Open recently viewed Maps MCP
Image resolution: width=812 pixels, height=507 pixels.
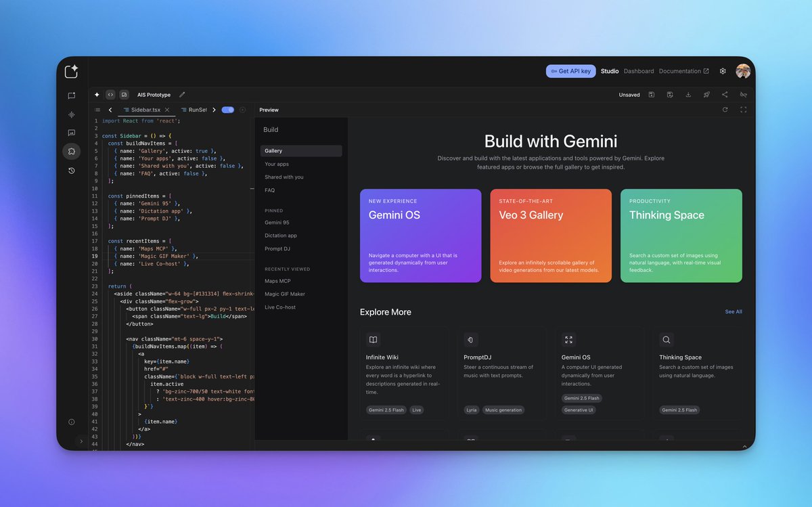pyautogui.click(x=277, y=281)
